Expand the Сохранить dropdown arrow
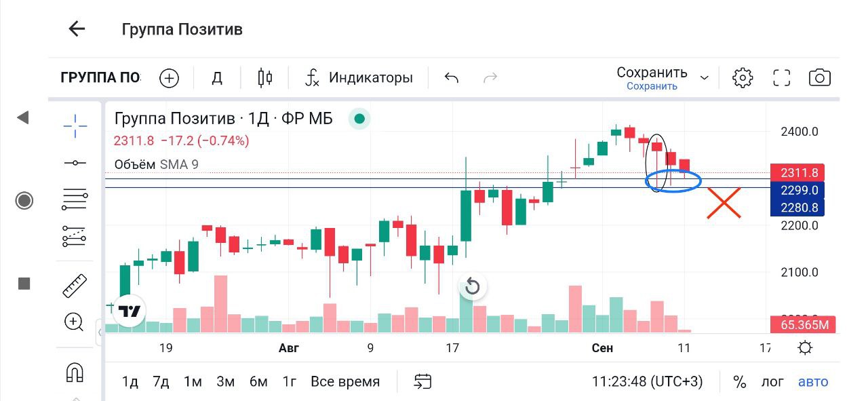This screenshot has height=401, width=868. coord(705,78)
